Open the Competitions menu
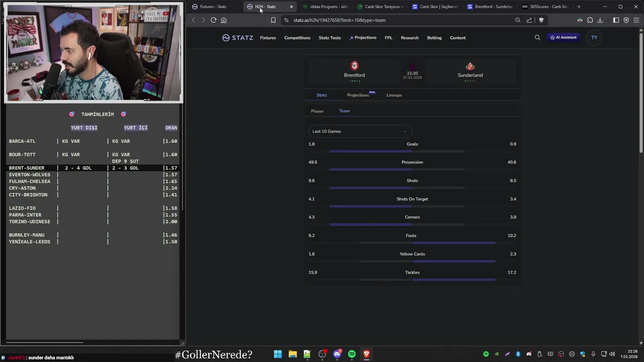644x362 pixels. click(297, 38)
